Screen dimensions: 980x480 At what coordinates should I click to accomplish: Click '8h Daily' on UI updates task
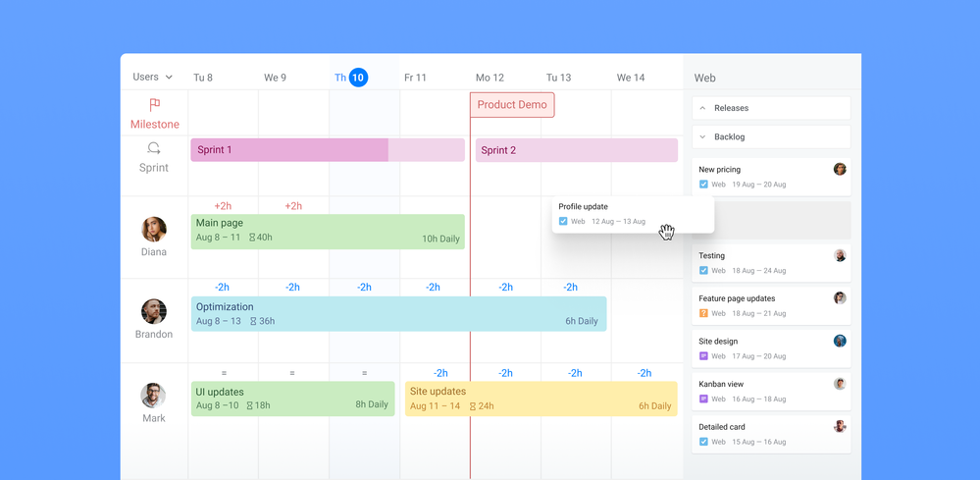click(372, 404)
